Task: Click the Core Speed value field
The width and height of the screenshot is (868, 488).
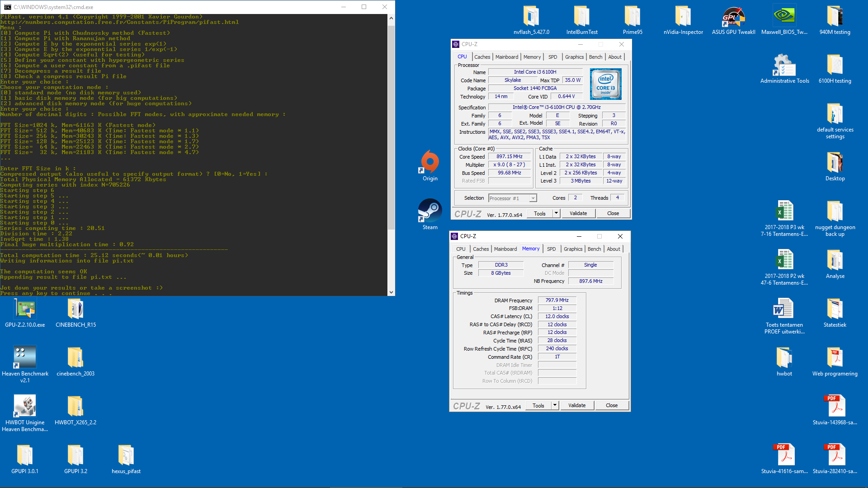Action: pos(509,156)
